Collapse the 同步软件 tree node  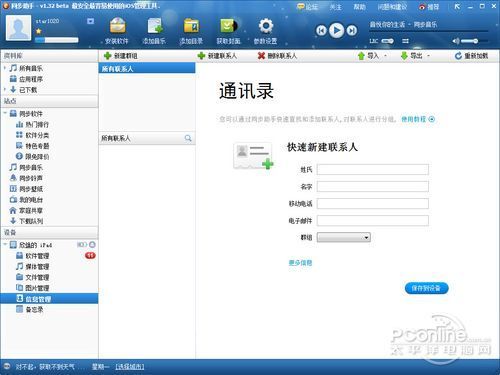click(x=5, y=113)
